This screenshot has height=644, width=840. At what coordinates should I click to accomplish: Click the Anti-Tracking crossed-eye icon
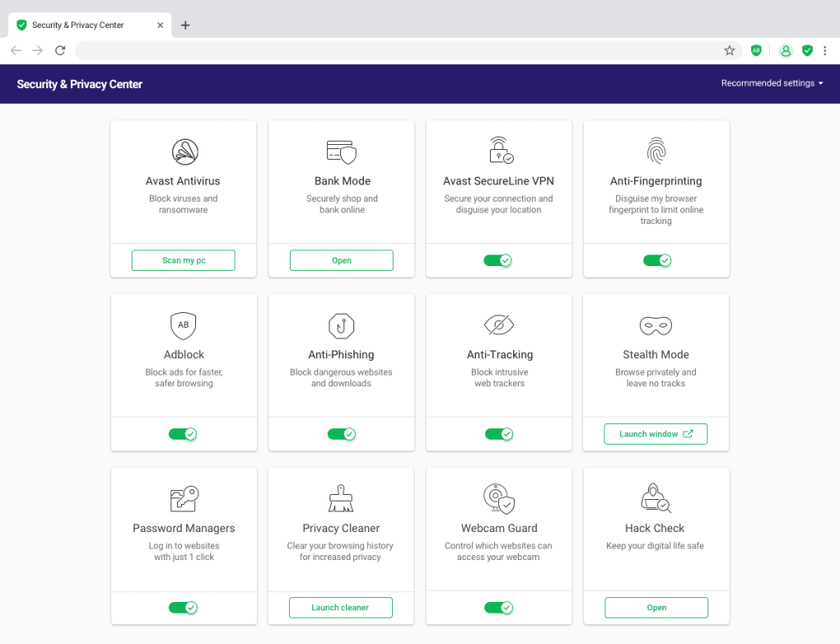coord(499,324)
